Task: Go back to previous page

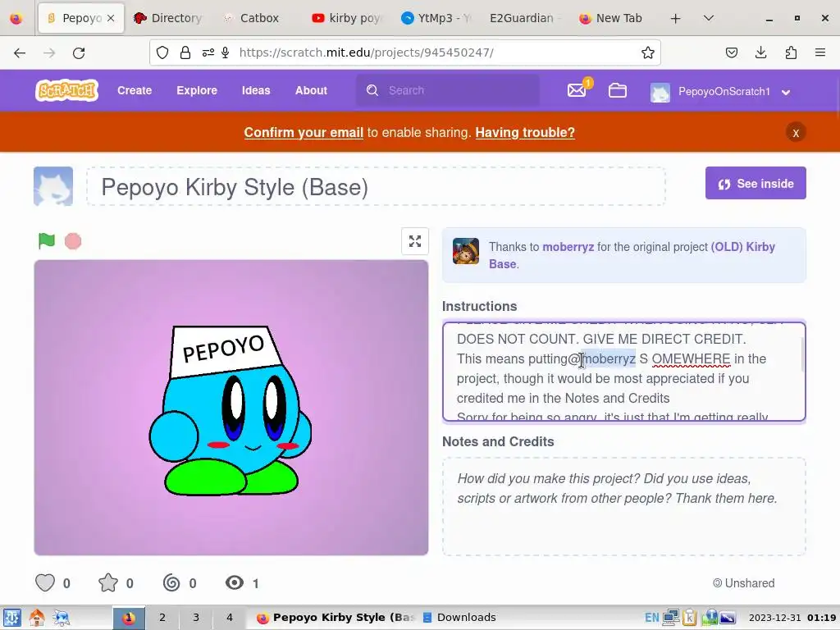Action: (20, 52)
